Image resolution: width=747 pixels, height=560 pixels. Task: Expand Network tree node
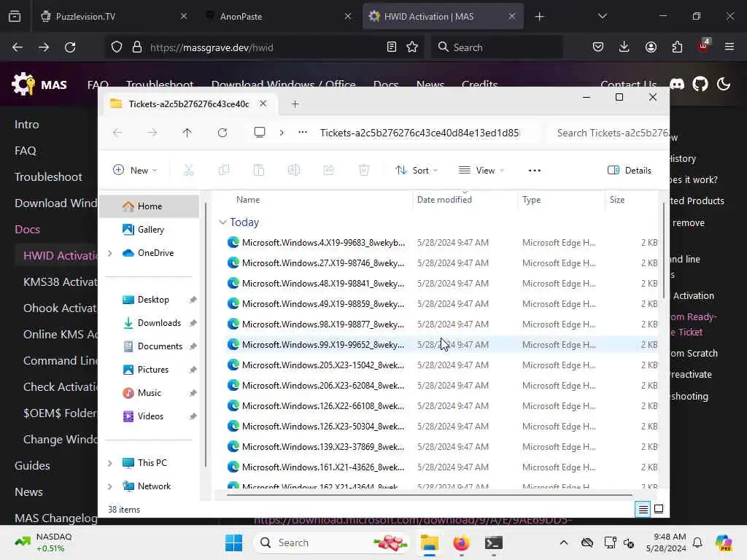(109, 486)
